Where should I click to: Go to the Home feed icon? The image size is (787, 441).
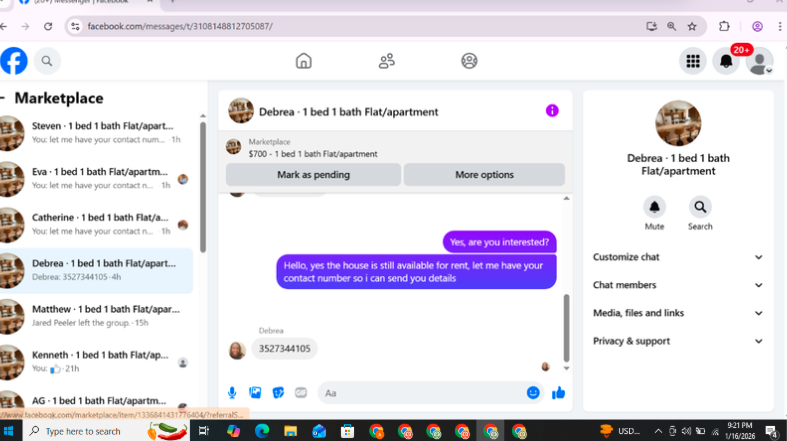(x=303, y=61)
